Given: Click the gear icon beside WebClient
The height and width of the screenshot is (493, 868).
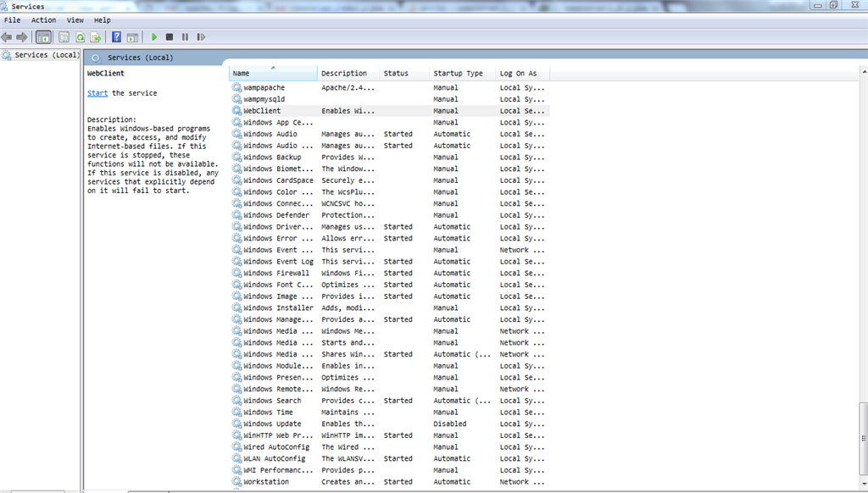Looking at the screenshot, I should tap(237, 111).
